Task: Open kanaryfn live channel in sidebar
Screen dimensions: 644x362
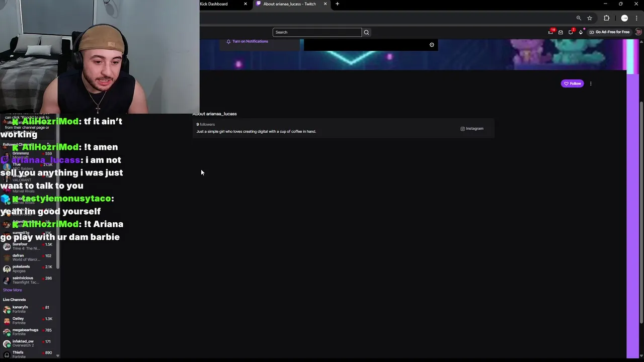Action: click(x=29, y=309)
